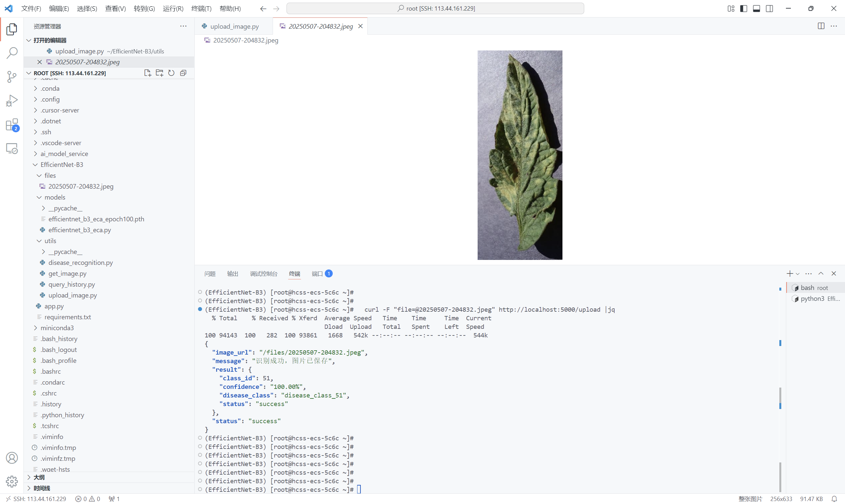Open the 终端(T) menu
The image size is (845, 504).
[201, 9]
